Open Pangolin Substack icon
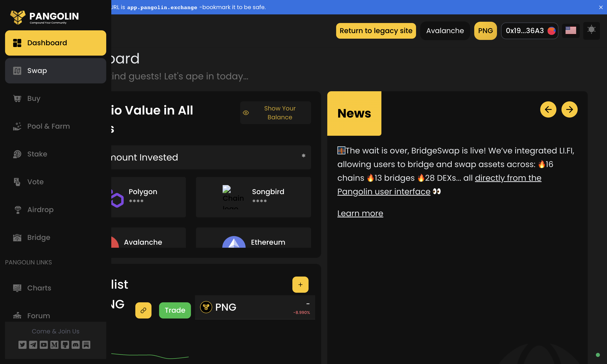 (86, 345)
